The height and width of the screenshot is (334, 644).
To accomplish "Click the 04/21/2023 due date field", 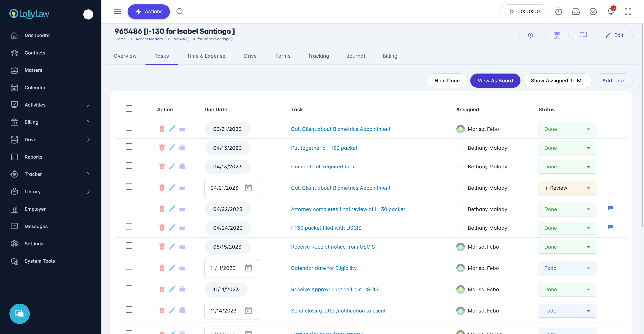I will pos(224,188).
